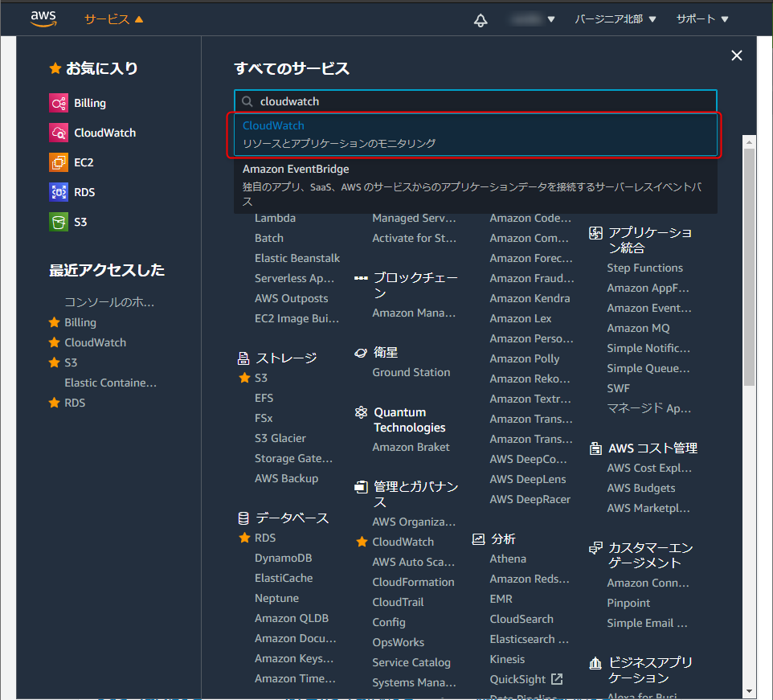Open Amazon Braket service link
The width and height of the screenshot is (773, 700).
point(411,447)
